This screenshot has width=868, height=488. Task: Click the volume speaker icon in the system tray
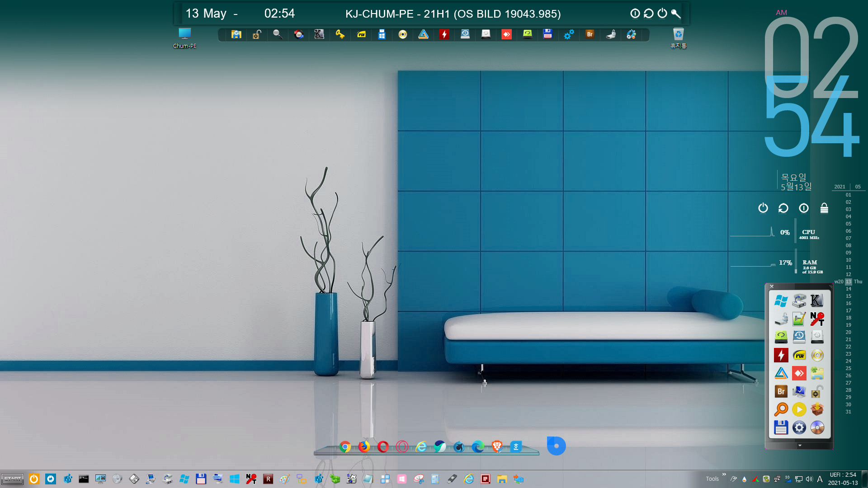click(809, 479)
